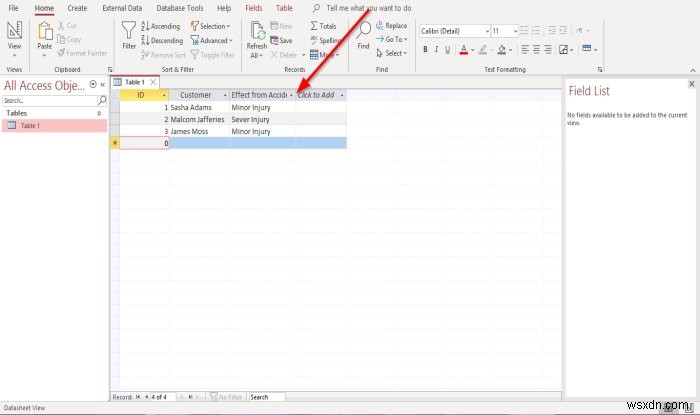Open the ID column header dropdown

click(164, 95)
